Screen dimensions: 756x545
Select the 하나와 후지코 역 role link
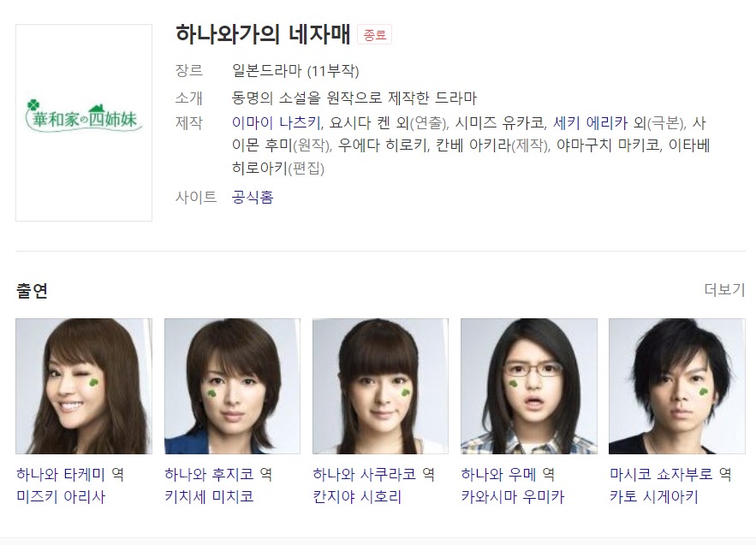218,475
